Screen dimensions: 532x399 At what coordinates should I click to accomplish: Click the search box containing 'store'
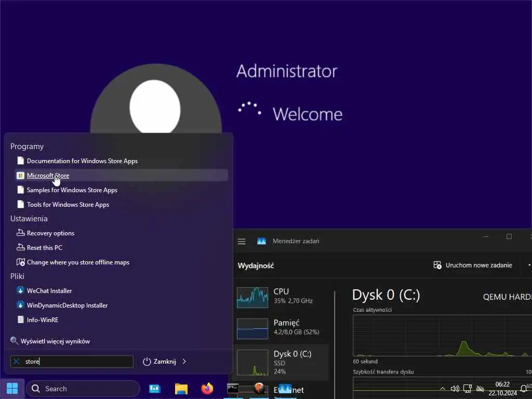pyautogui.click(x=72, y=362)
